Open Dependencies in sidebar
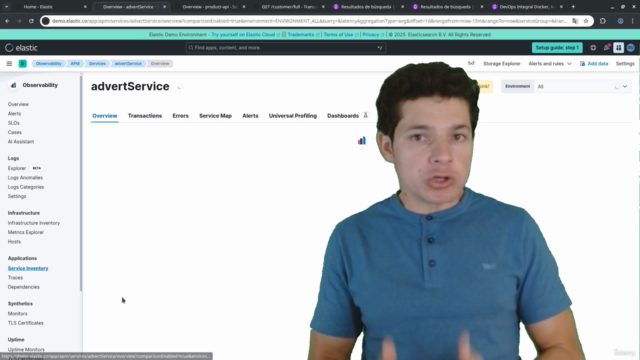640x360 pixels. 24,287
